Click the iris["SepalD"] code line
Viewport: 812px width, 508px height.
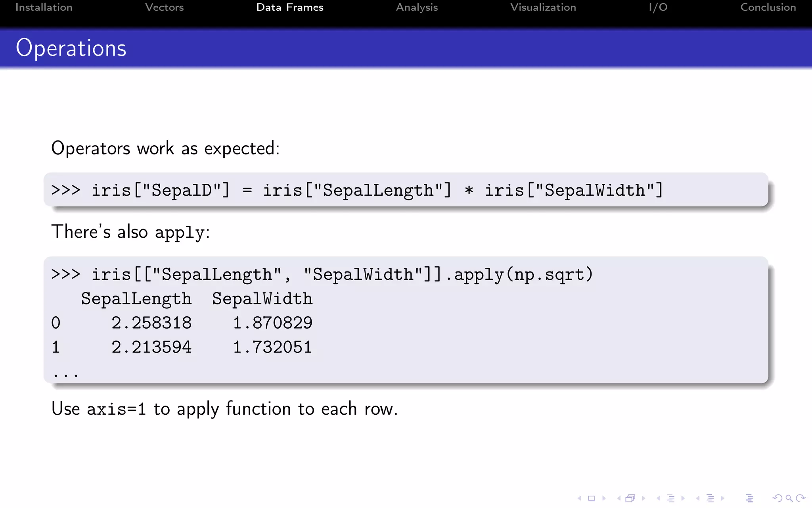point(357,190)
